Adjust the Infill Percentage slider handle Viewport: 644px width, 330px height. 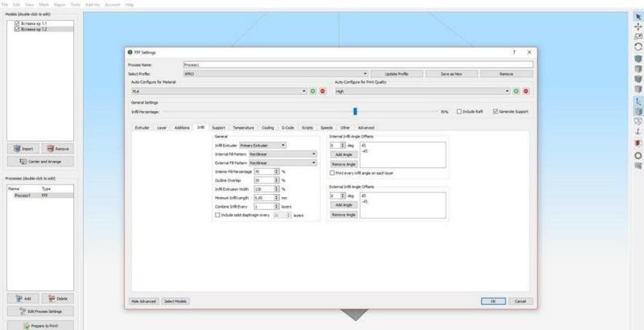[355, 112]
